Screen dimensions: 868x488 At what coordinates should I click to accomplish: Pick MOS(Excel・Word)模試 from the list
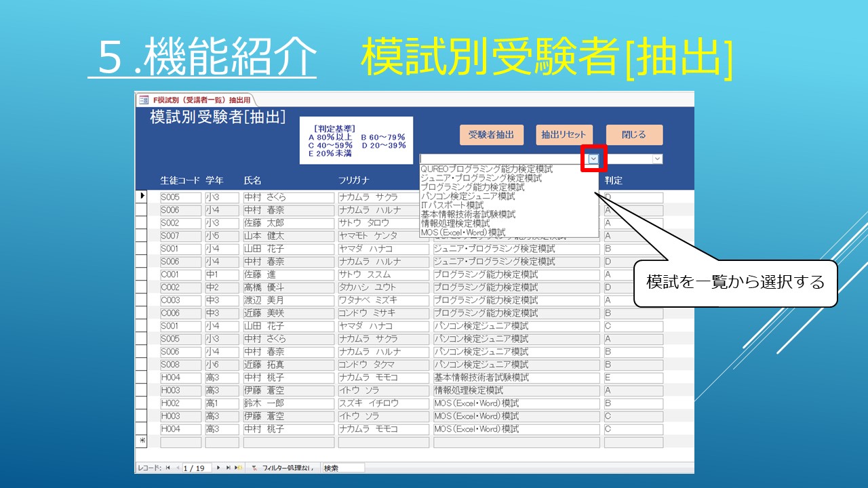coord(463,232)
